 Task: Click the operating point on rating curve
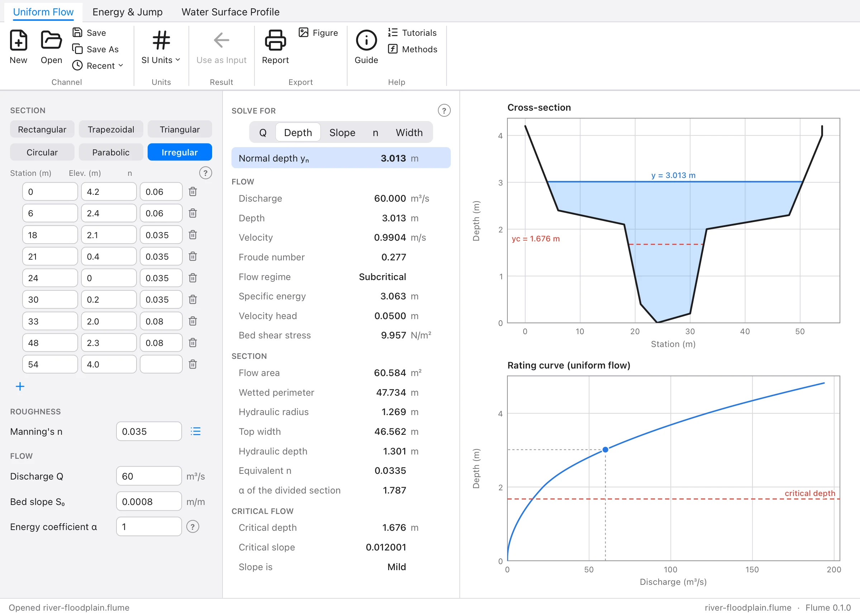tap(605, 449)
